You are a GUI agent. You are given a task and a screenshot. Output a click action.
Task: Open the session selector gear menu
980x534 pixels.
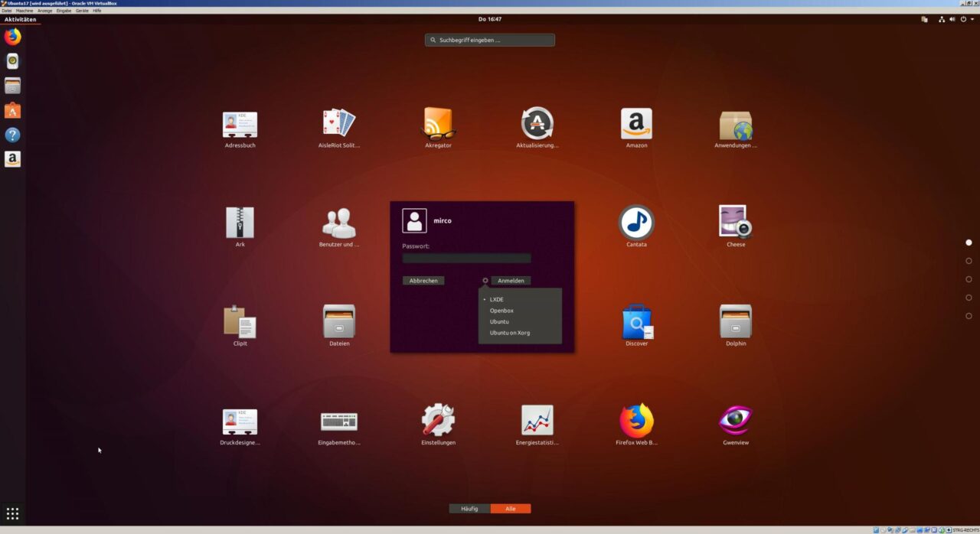click(x=485, y=280)
